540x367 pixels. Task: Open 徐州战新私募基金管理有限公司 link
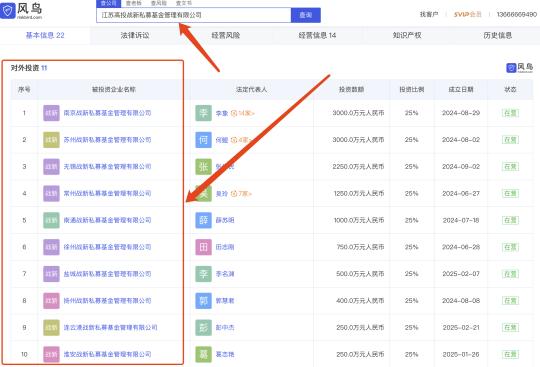click(x=107, y=248)
